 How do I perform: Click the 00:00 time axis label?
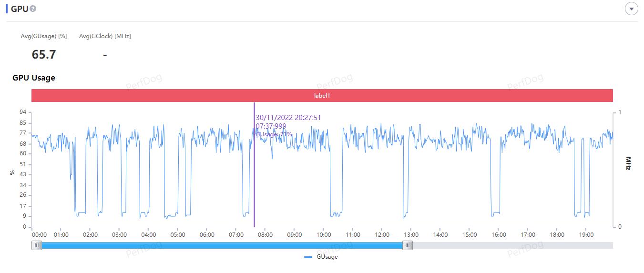click(39, 235)
